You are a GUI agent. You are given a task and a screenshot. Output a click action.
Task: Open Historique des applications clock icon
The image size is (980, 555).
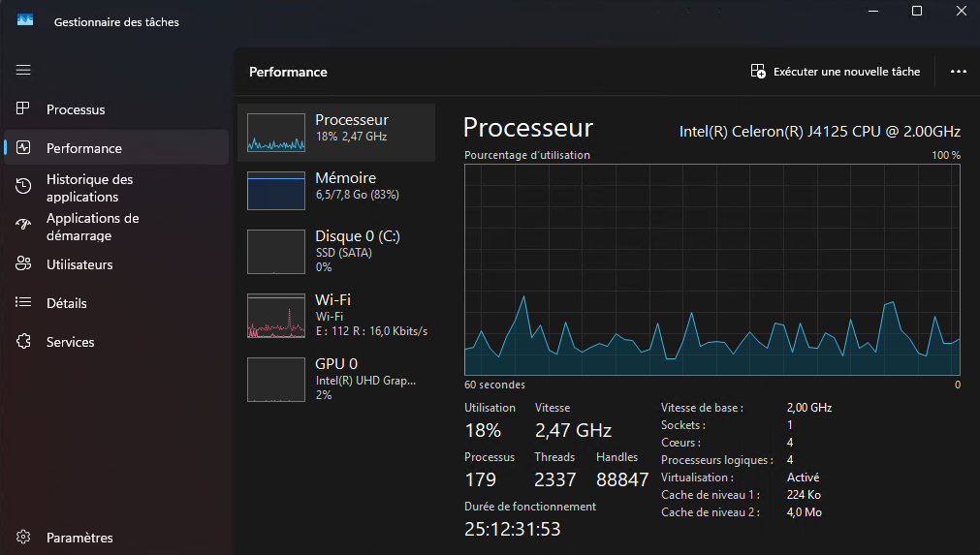click(23, 186)
